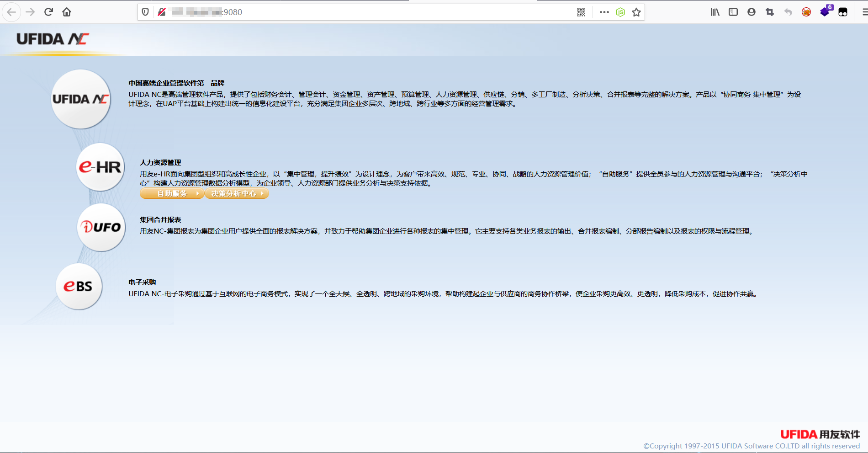This screenshot has width=868, height=453.
Task: Click the green Node.js hexagon icon
Action: click(x=620, y=12)
